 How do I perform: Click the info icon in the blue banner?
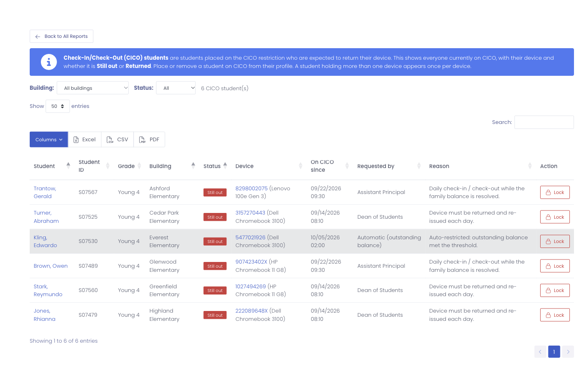49,62
